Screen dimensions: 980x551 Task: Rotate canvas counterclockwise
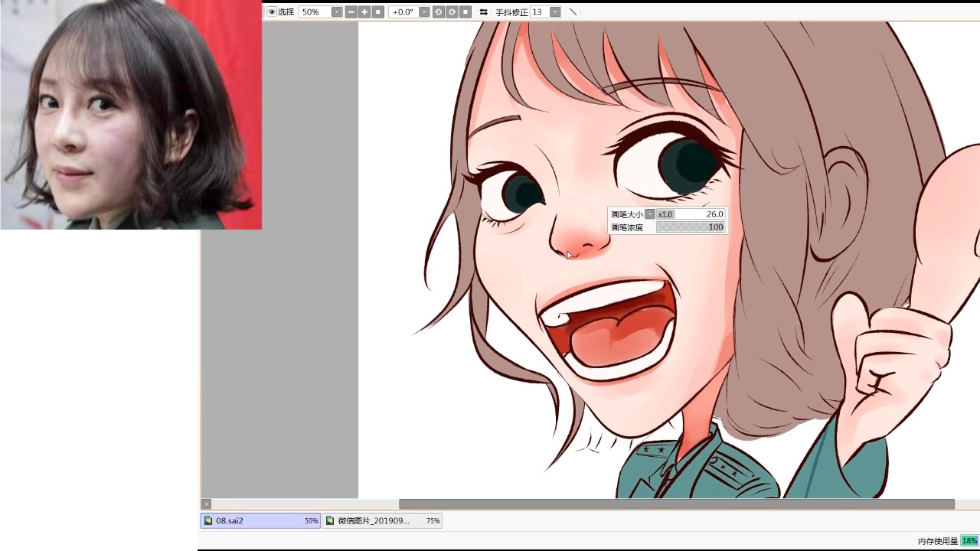[x=438, y=12]
